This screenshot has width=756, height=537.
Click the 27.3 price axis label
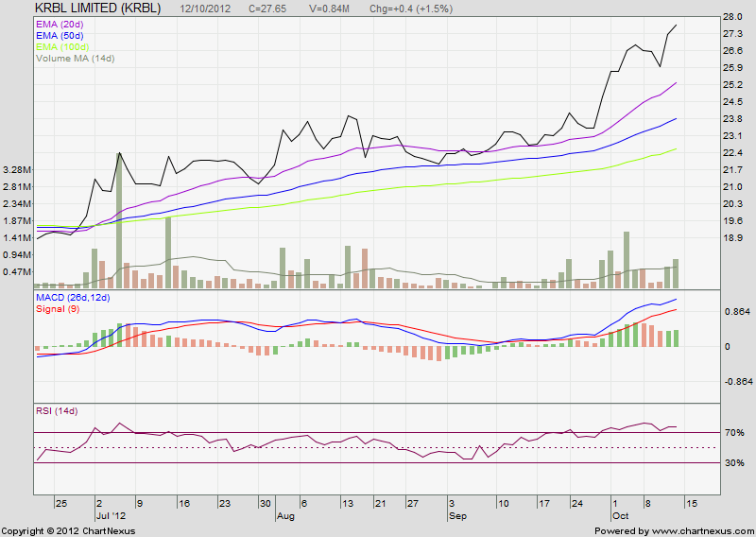pyautogui.click(x=732, y=34)
